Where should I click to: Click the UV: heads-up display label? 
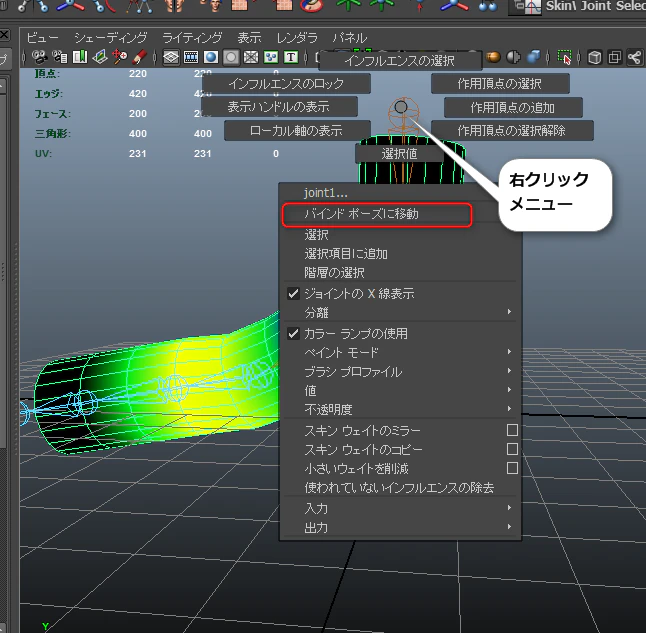pyautogui.click(x=43, y=154)
